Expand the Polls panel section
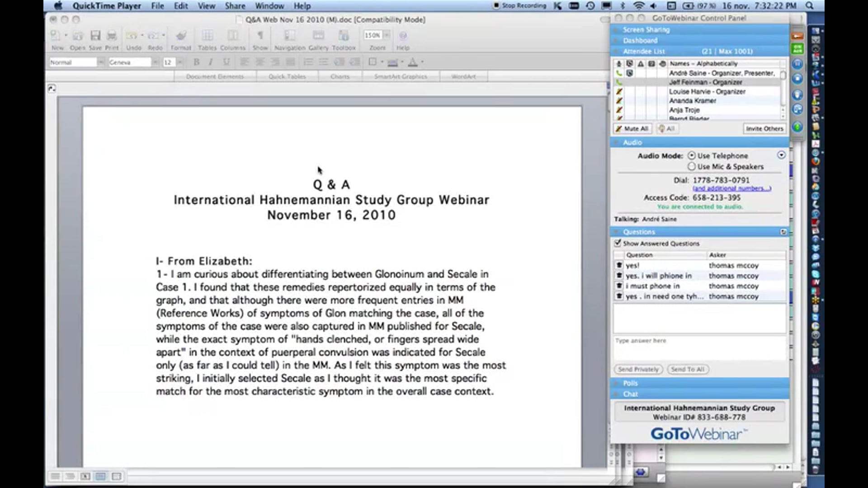The image size is (868, 488). coord(630,383)
